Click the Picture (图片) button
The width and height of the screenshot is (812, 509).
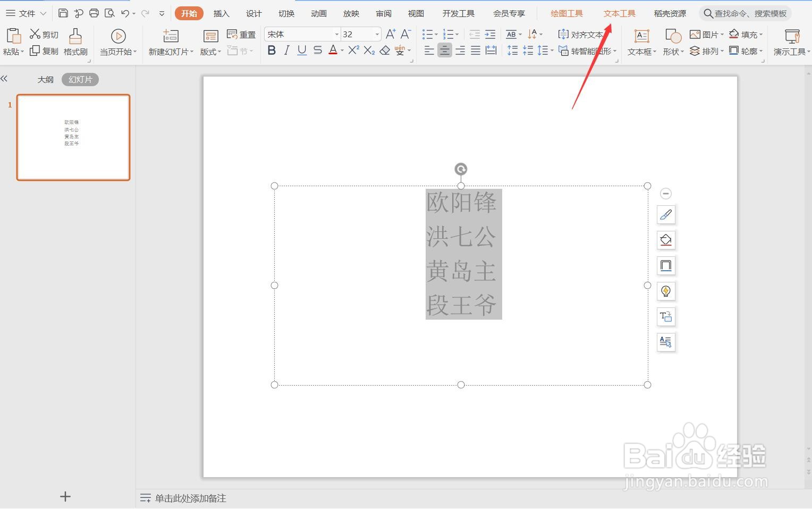tap(706, 35)
